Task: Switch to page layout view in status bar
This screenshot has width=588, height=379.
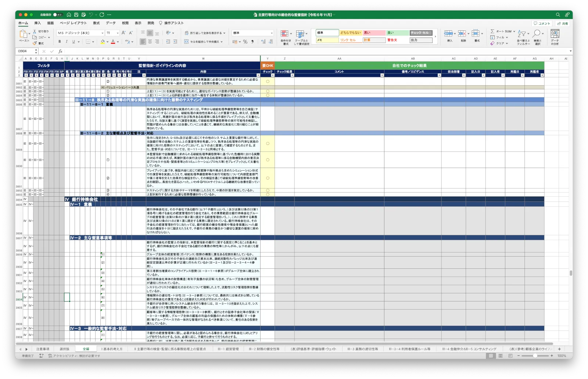Action: 501,356
